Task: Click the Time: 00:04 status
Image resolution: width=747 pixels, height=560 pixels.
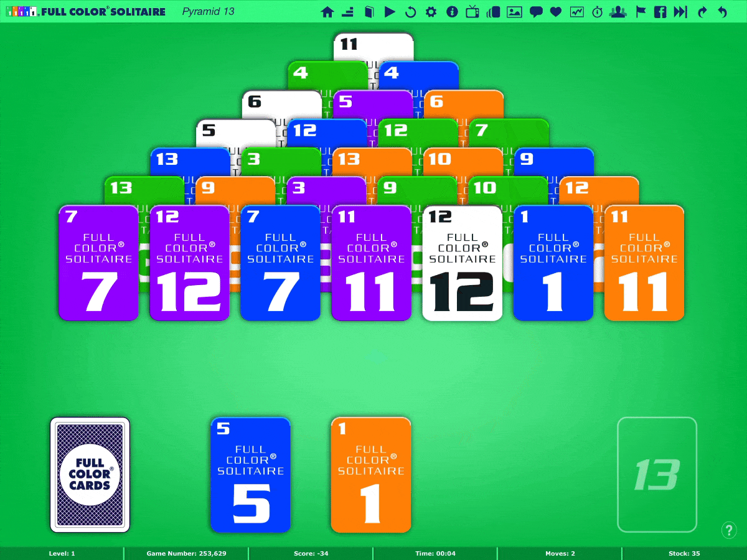Action: click(435, 553)
